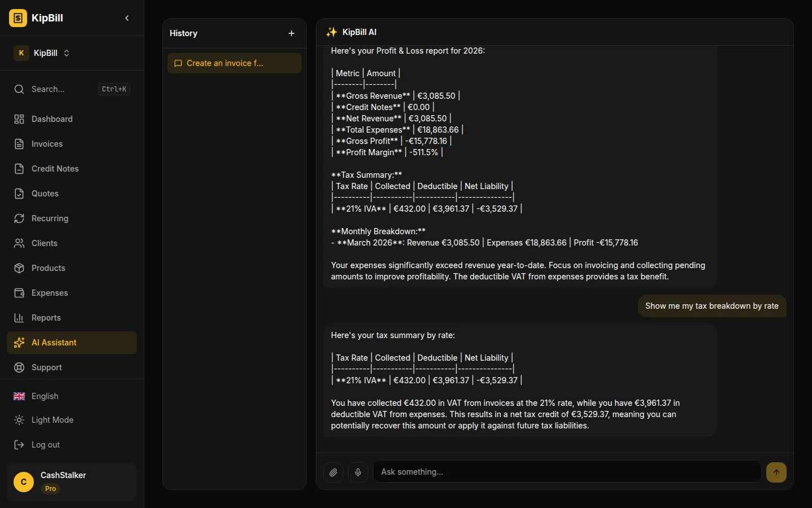Open the 'Create an invoice f...' chat
The width and height of the screenshot is (812, 508).
coord(234,63)
